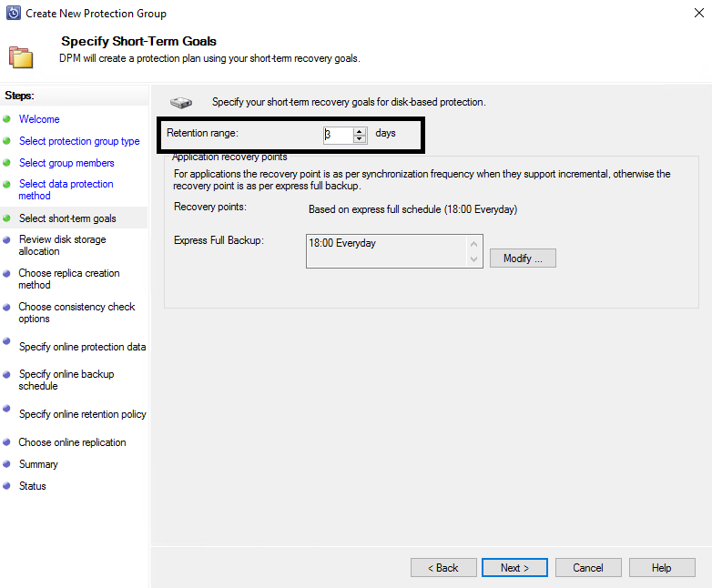Click the disk drive icon beside recovery goals
This screenshot has width=712, height=588.
[x=182, y=102]
